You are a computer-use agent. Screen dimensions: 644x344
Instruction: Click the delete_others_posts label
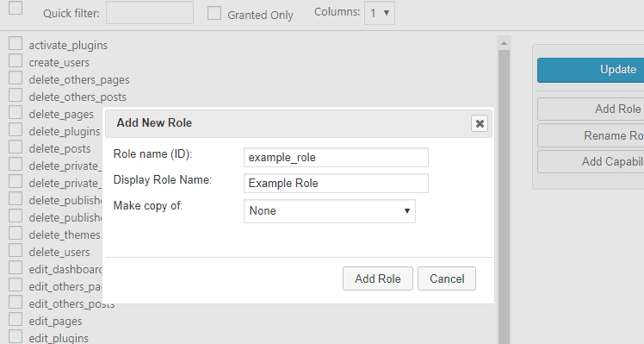(77, 97)
